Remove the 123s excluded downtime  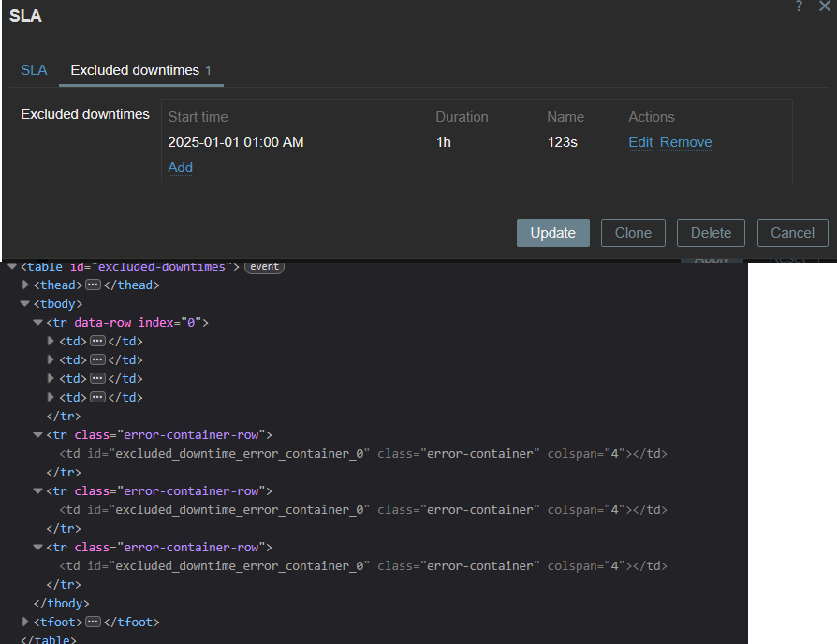point(685,142)
